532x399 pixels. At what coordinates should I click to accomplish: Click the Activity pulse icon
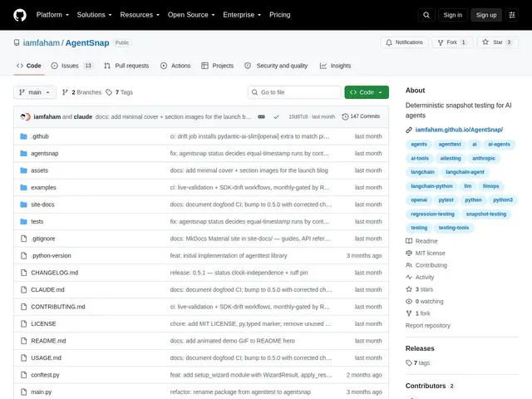(409, 277)
